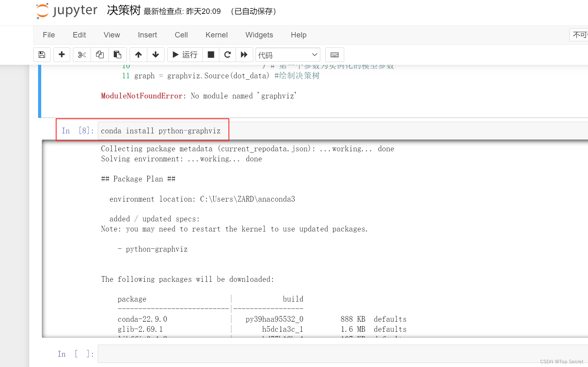The width and height of the screenshot is (588, 367).
Task: Click inside the empty input cell
Action: (x=220, y=353)
